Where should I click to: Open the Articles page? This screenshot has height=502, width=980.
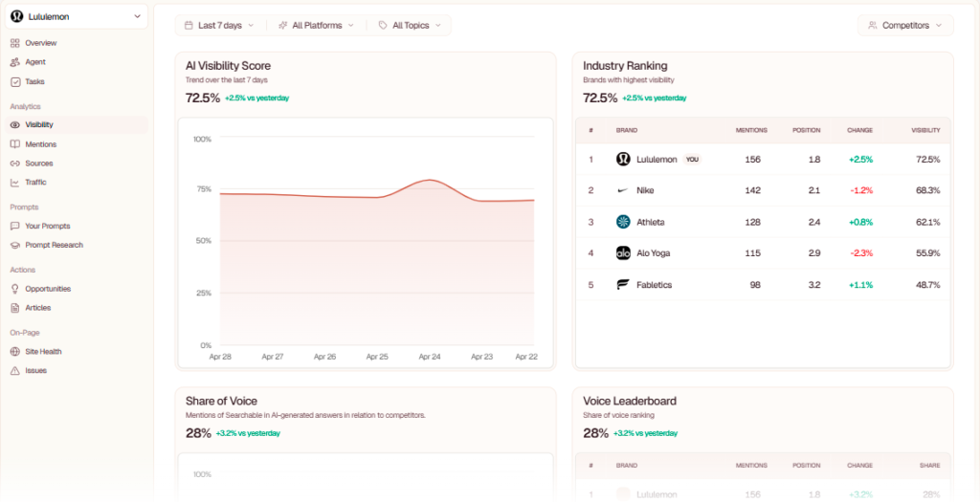pos(38,308)
